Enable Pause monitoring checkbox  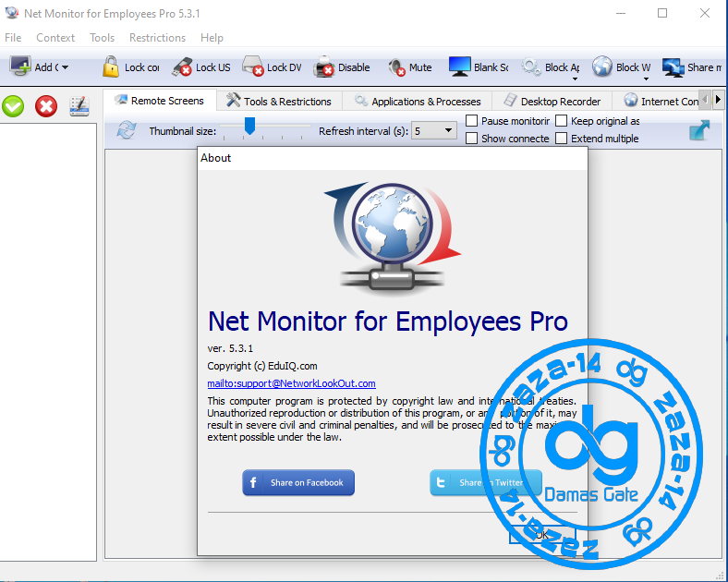tap(472, 121)
